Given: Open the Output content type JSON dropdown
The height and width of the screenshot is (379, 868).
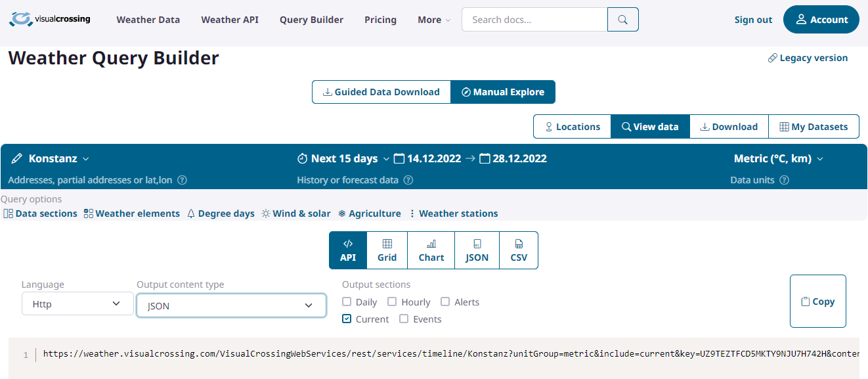Looking at the screenshot, I should pos(231,305).
